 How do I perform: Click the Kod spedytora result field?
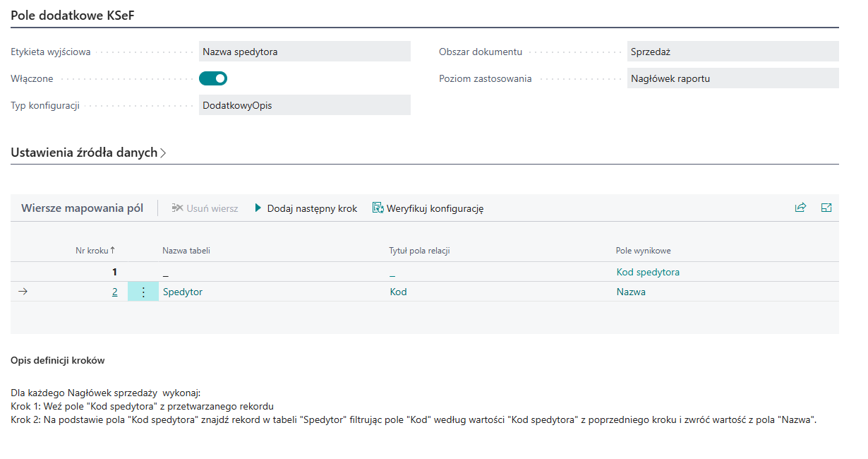tap(648, 272)
